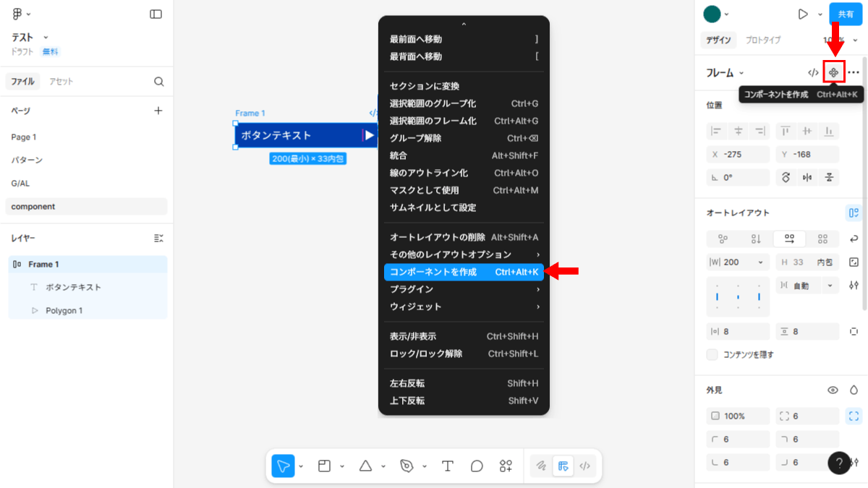Toggle individual corner radius icon
Screen dimensions: 868x488
click(854, 416)
